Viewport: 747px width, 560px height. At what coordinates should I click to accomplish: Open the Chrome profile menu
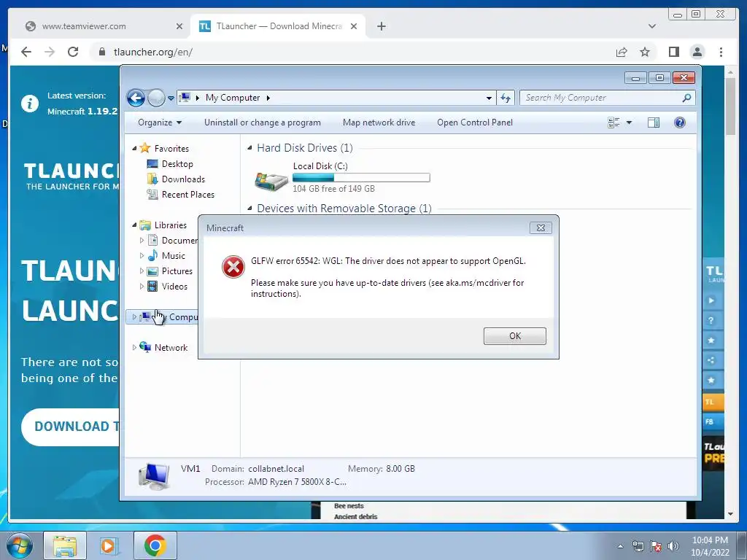pyautogui.click(x=697, y=52)
